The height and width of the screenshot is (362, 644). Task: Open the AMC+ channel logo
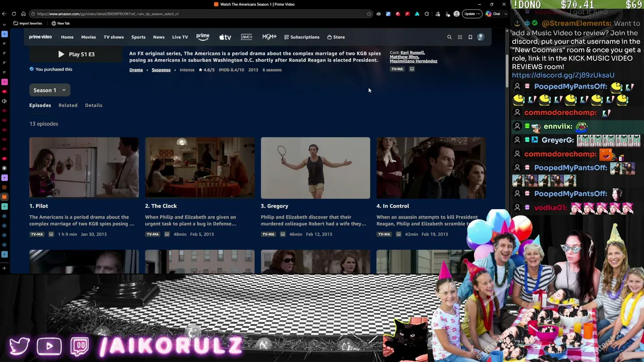(x=247, y=37)
